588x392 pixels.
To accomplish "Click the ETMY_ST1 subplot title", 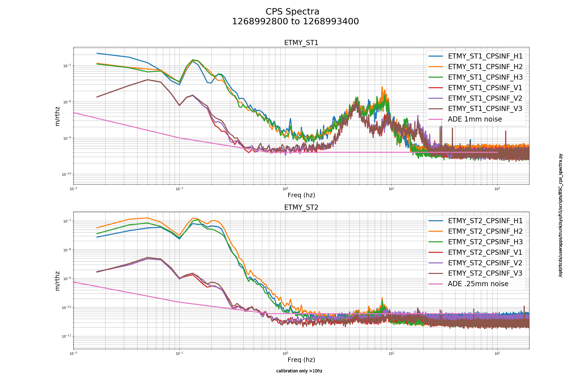I will coord(301,43).
